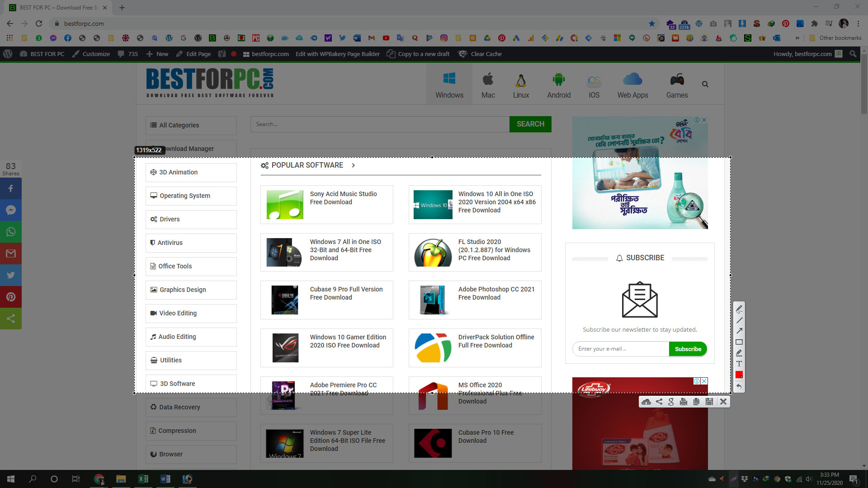The height and width of the screenshot is (488, 868).
Task: Open FL Studio 2020 thumbnail
Action: (x=433, y=253)
